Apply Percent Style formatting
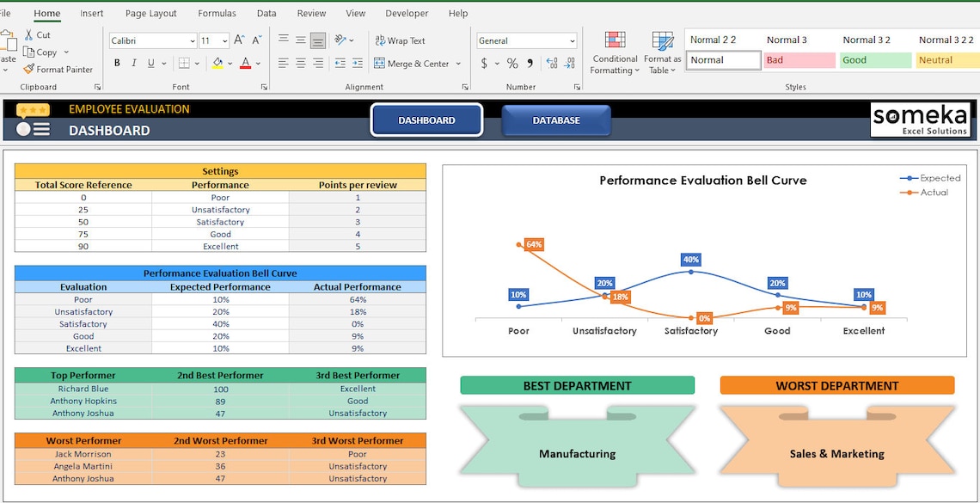 (511, 62)
